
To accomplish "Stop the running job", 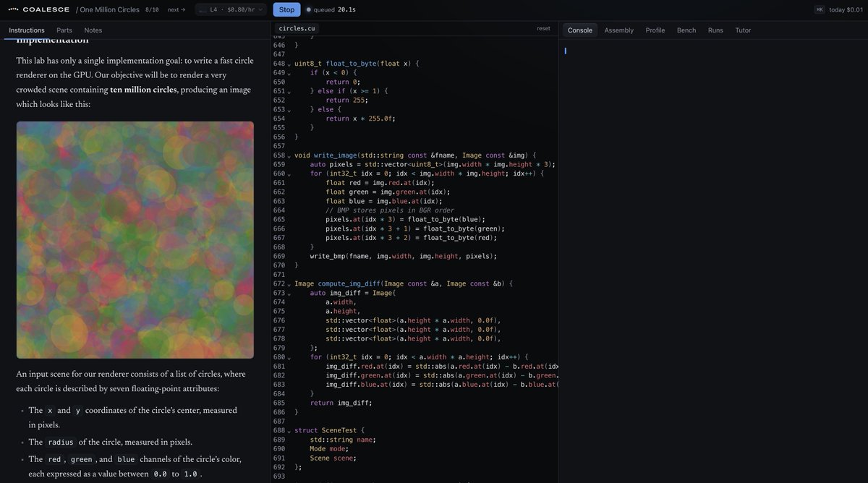I will coord(286,9).
